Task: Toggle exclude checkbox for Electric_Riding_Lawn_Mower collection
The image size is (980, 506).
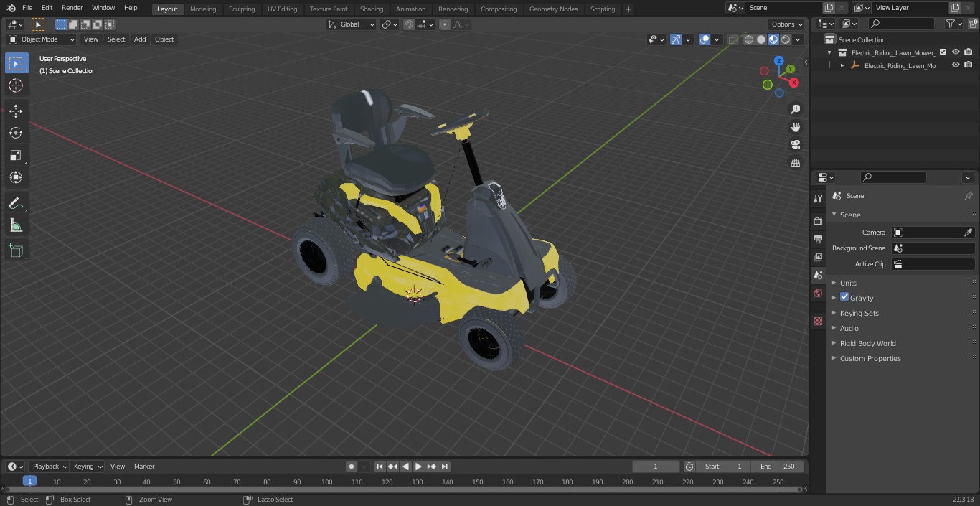Action: click(943, 52)
